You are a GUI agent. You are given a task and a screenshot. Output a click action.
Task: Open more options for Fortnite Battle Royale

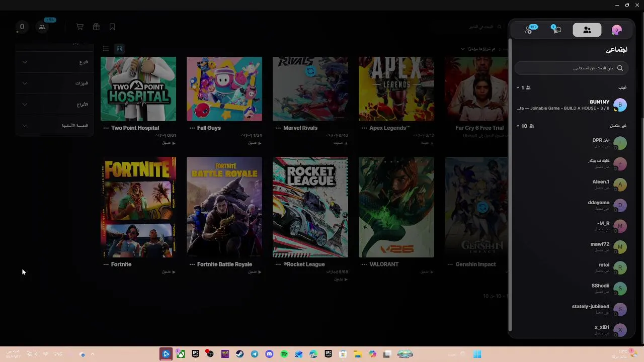(x=192, y=264)
